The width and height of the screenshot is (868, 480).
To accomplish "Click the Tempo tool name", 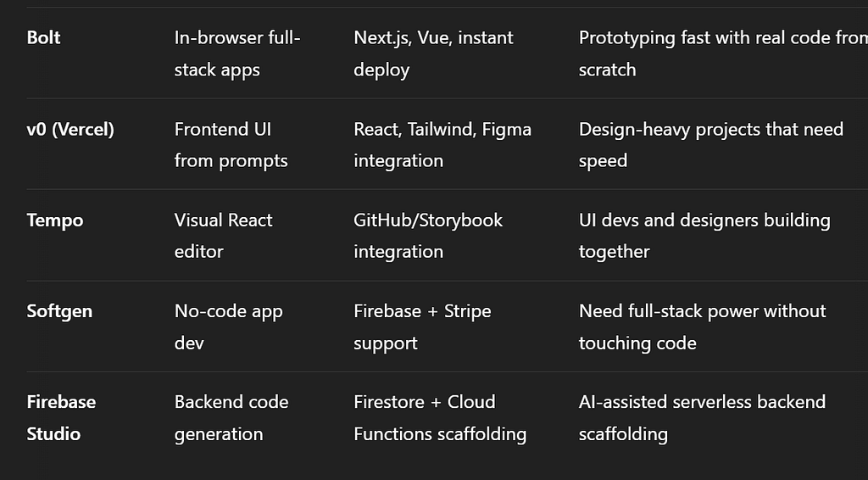I will point(55,220).
